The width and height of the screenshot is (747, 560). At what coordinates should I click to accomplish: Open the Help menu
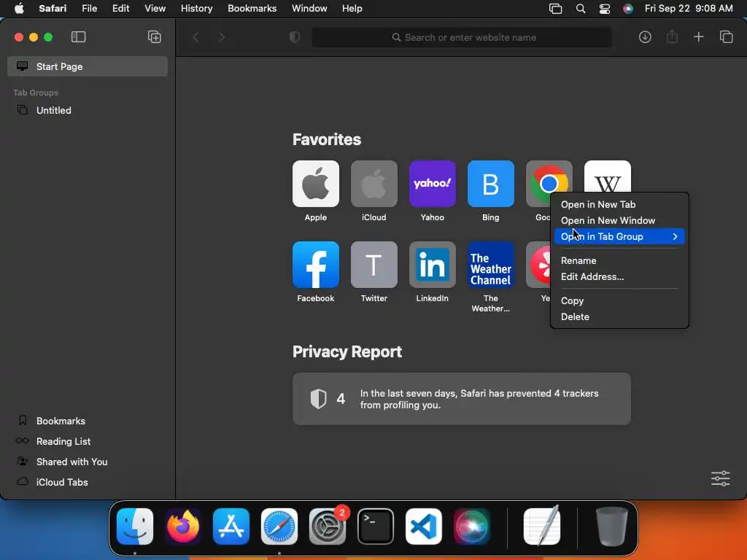(352, 9)
